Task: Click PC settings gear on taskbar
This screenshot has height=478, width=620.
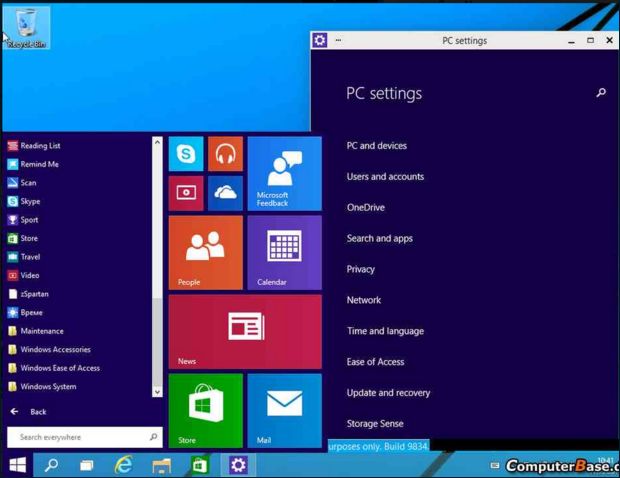Action: (238, 465)
